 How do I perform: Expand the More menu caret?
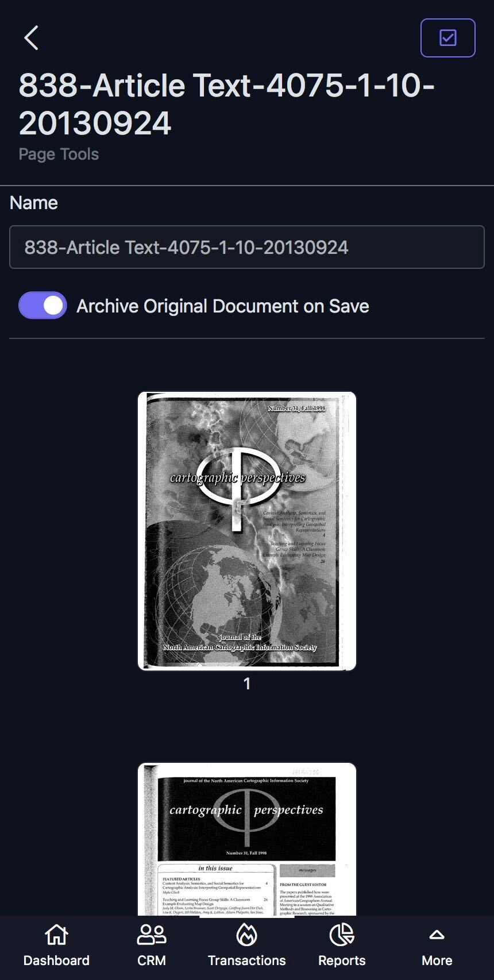pyautogui.click(x=437, y=935)
